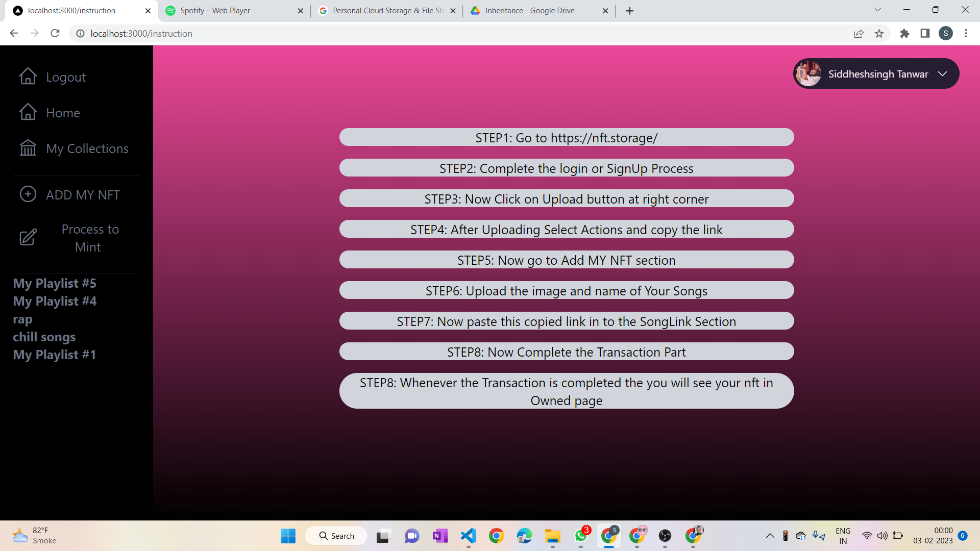Bookmark this page with the star icon
The image size is (980, 551).
[x=879, y=34]
